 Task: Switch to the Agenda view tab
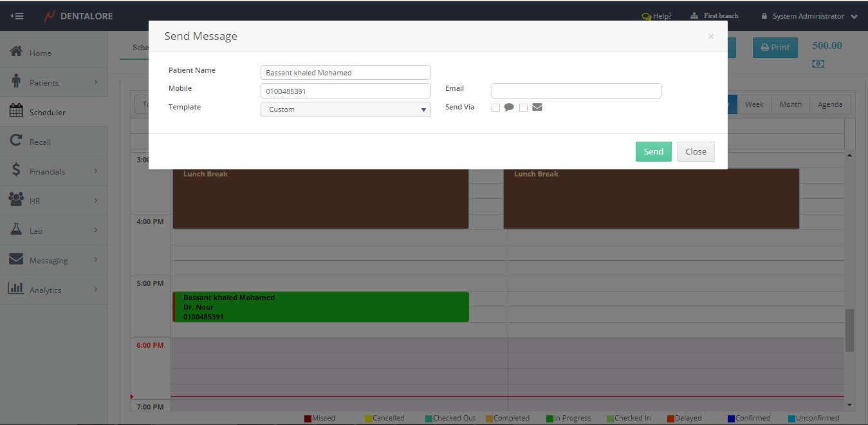[x=830, y=104]
